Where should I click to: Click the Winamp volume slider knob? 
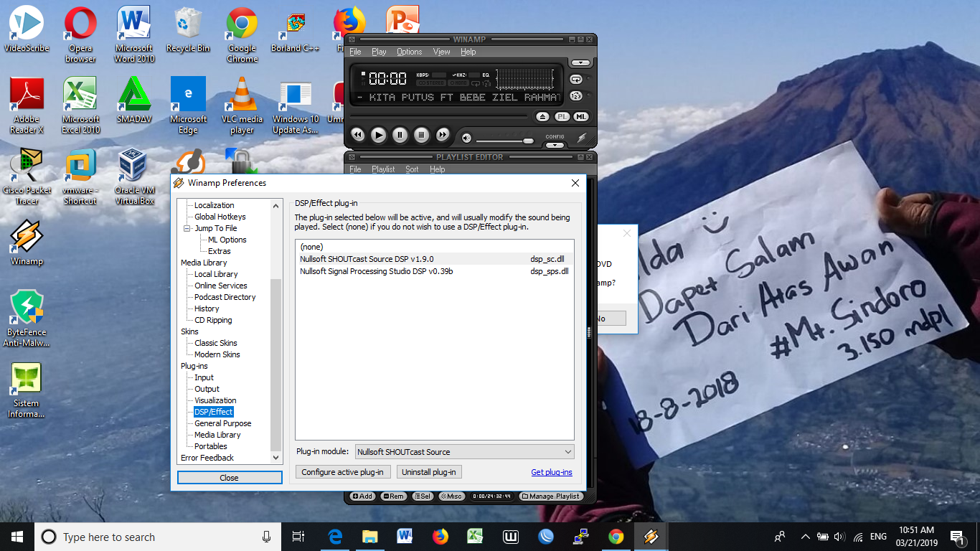[x=528, y=141]
